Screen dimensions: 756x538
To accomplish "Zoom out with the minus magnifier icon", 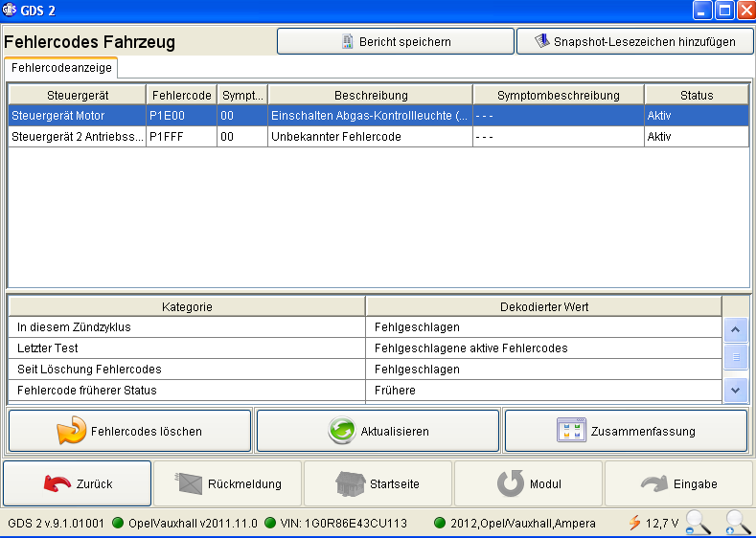I will [699, 523].
